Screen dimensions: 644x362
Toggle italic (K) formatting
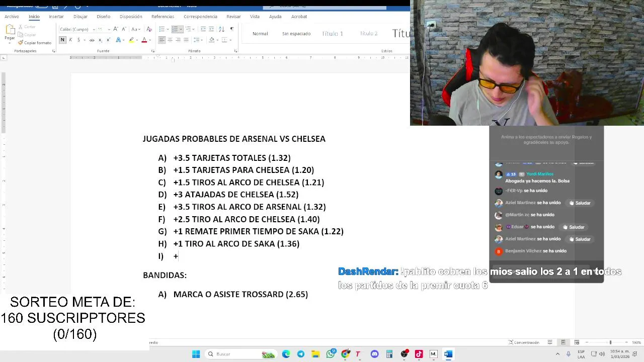pyautogui.click(x=70, y=40)
